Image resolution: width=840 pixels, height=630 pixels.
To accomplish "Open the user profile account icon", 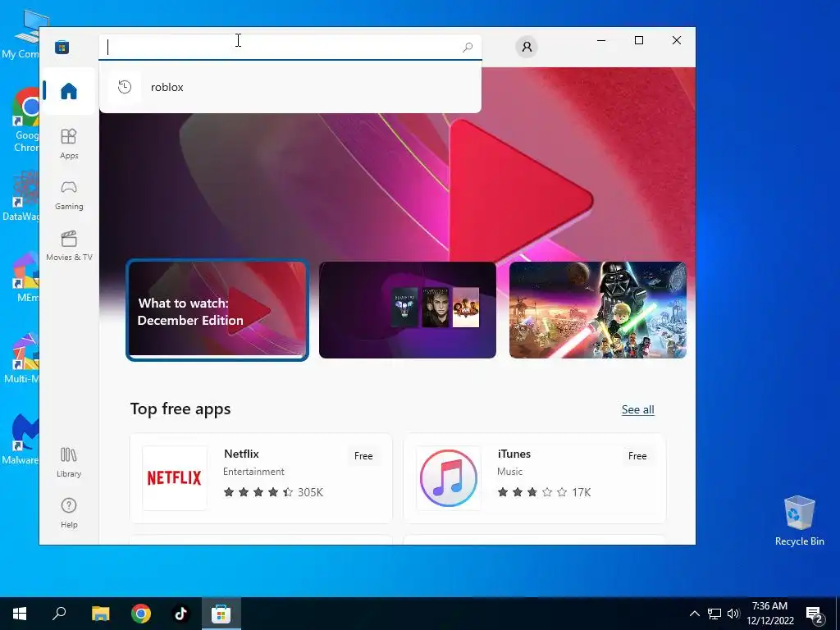I will [527, 47].
